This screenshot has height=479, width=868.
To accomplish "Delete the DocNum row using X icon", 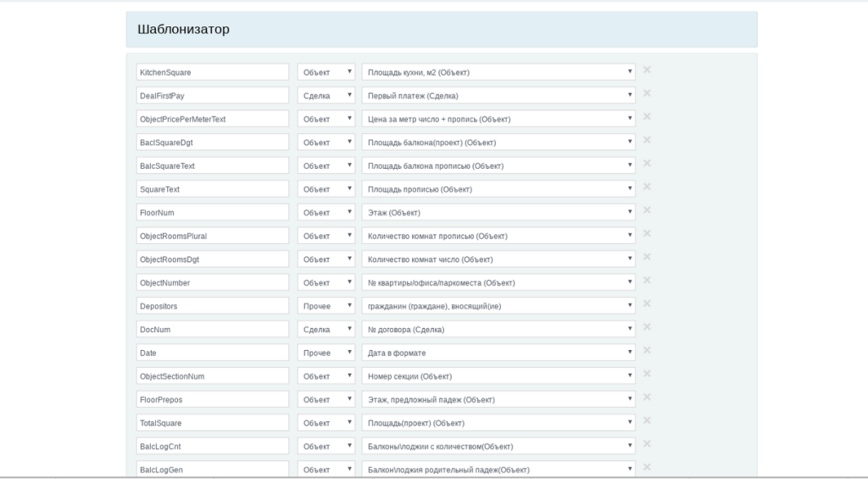I will pyautogui.click(x=647, y=326).
